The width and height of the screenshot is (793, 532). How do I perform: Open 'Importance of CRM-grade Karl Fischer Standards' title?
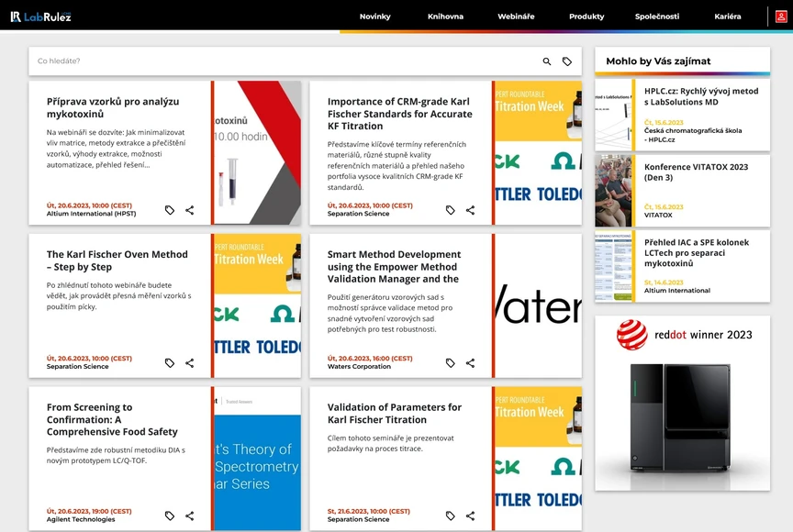point(399,114)
